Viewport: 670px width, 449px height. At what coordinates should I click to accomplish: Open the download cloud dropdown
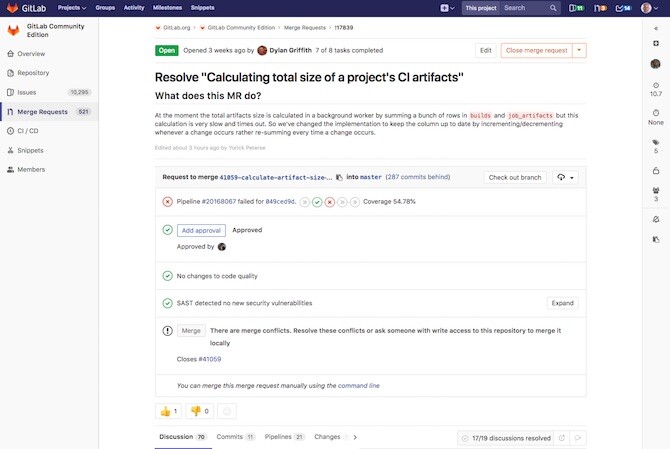pyautogui.click(x=565, y=177)
